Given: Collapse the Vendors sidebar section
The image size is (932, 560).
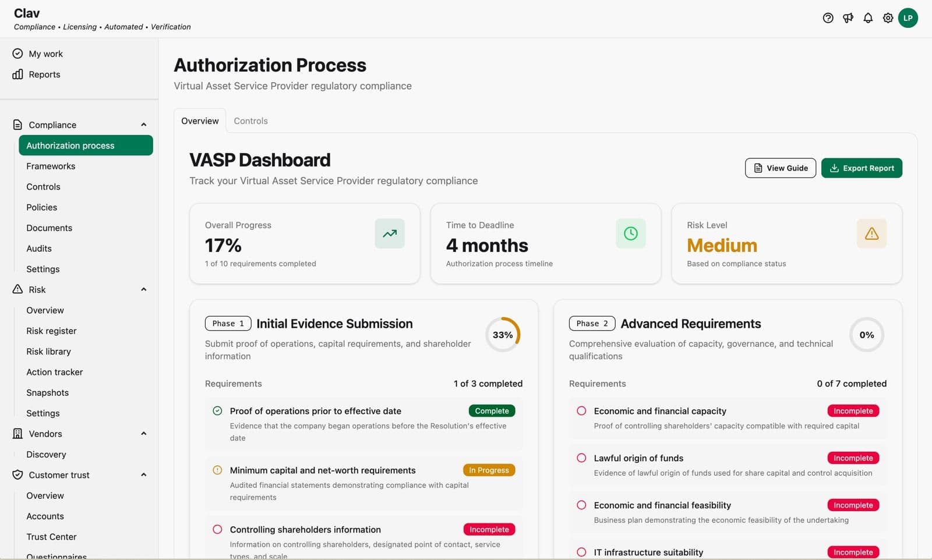Looking at the screenshot, I should coord(144,433).
